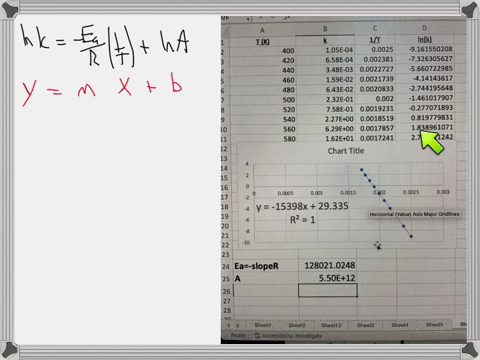The height and width of the screenshot is (360, 480).
Task: Select cell with 1/T value 0.0025
Action: click(375, 50)
